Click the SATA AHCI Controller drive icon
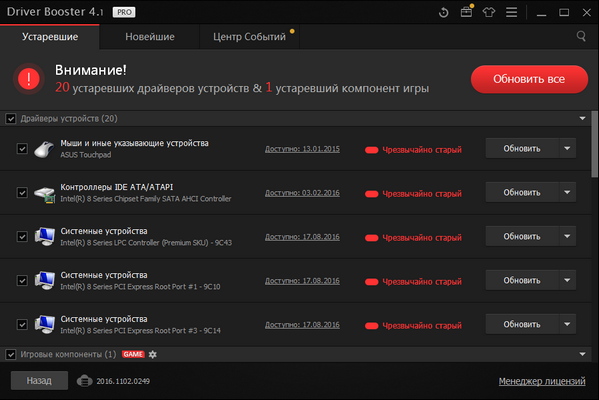The width and height of the screenshot is (599, 400). coord(44,194)
